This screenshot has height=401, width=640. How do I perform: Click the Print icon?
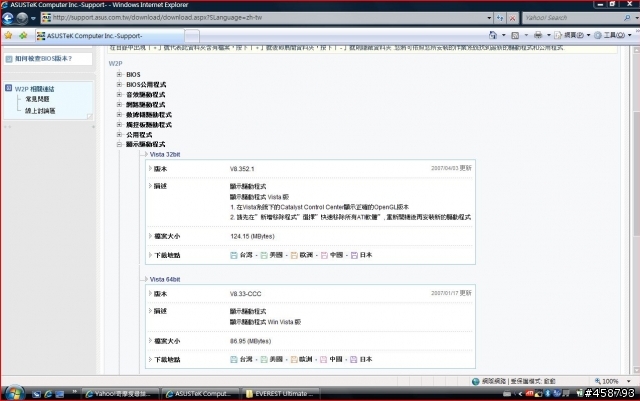click(538, 35)
